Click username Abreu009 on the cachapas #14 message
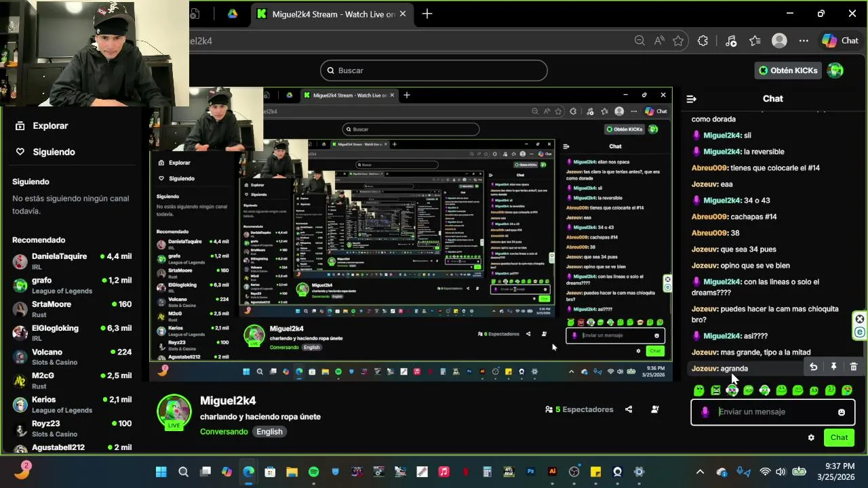Image resolution: width=868 pixels, height=488 pixels. tap(709, 217)
